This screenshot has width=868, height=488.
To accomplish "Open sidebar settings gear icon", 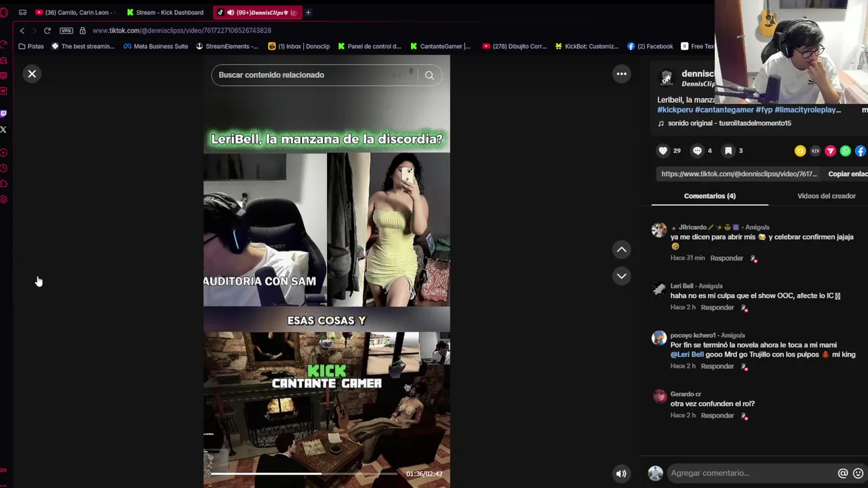I will pos(3,199).
